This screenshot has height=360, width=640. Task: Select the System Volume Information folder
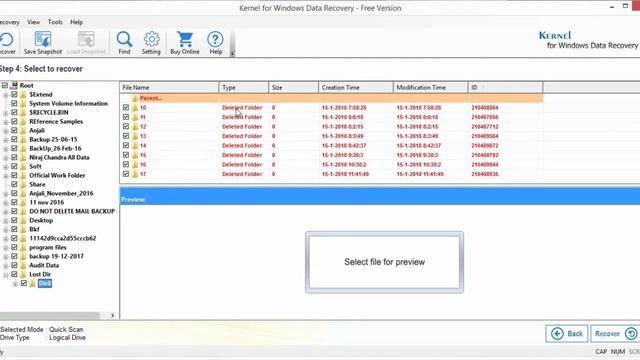(x=69, y=104)
